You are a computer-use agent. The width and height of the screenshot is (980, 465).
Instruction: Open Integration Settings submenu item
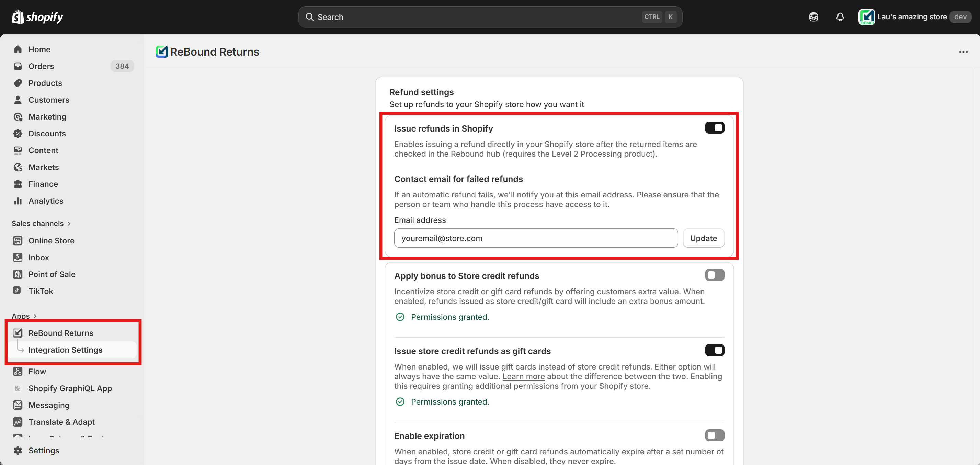(x=65, y=350)
